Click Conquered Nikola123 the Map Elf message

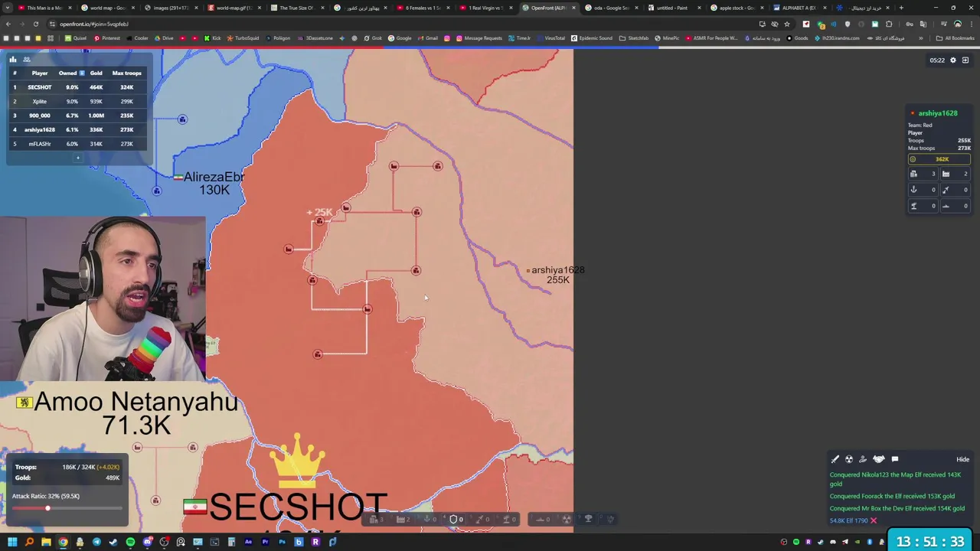[x=895, y=479]
